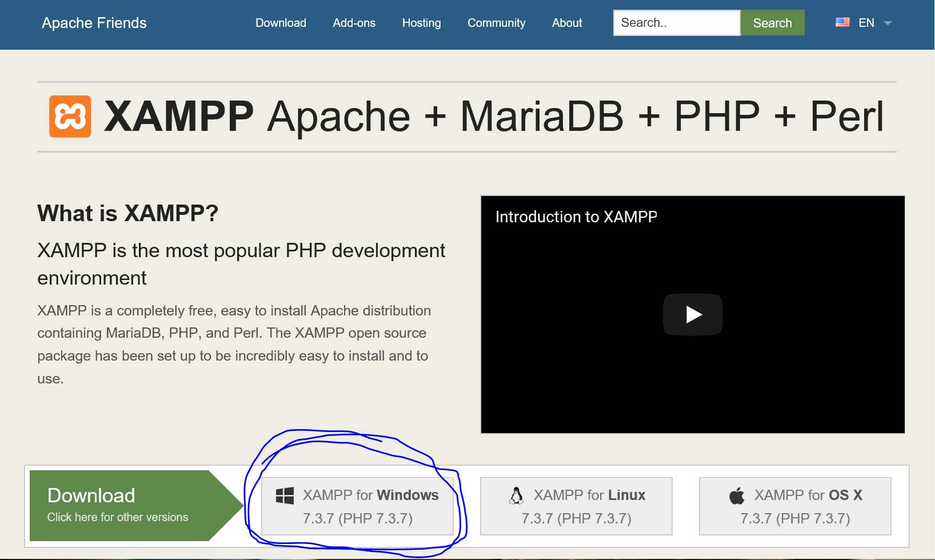Click the Apple logo icon
The width and height of the screenshot is (935, 560).
click(737, 495)
